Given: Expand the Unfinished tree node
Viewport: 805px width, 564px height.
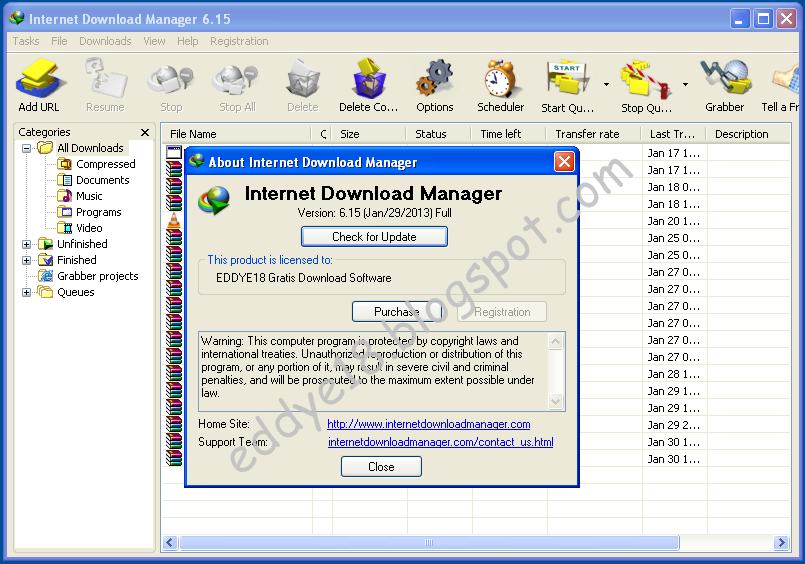Looking at the screenshot, I should tap(27, 244).
